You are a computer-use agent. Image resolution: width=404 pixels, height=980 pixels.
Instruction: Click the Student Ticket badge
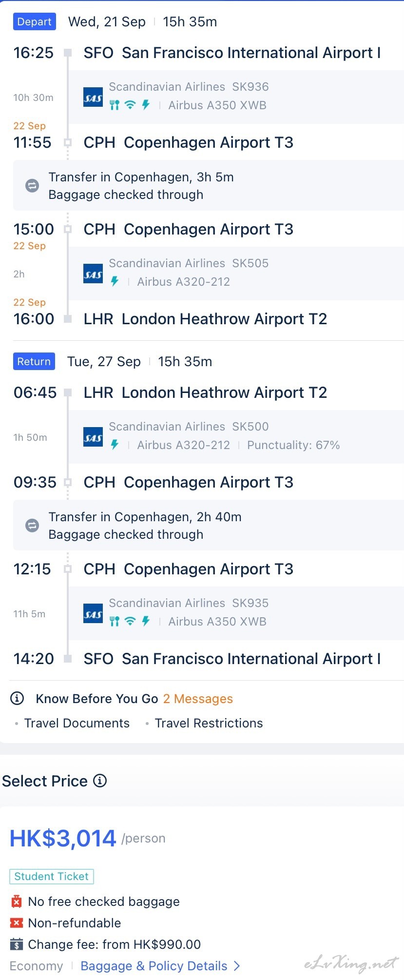(x=52, y=876)
